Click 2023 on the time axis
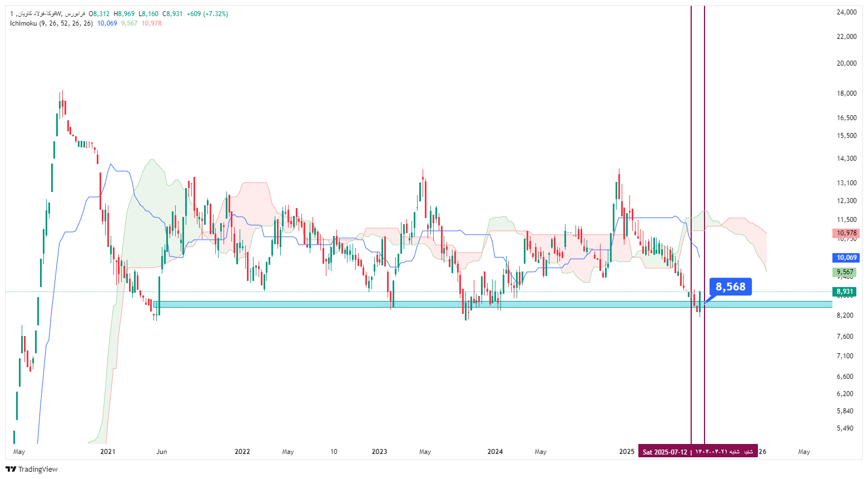The height and width of the screenshot is (479, 868). 379,452
